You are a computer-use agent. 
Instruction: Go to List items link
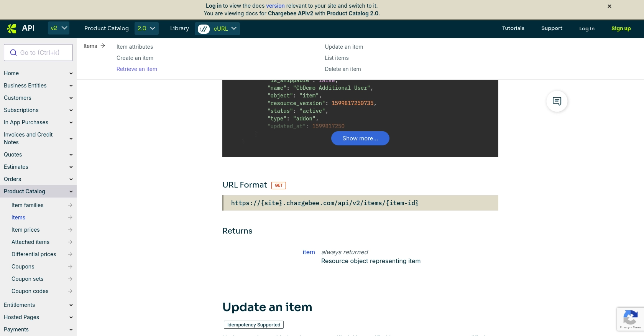pyautogui.click(x=337, y=58)
